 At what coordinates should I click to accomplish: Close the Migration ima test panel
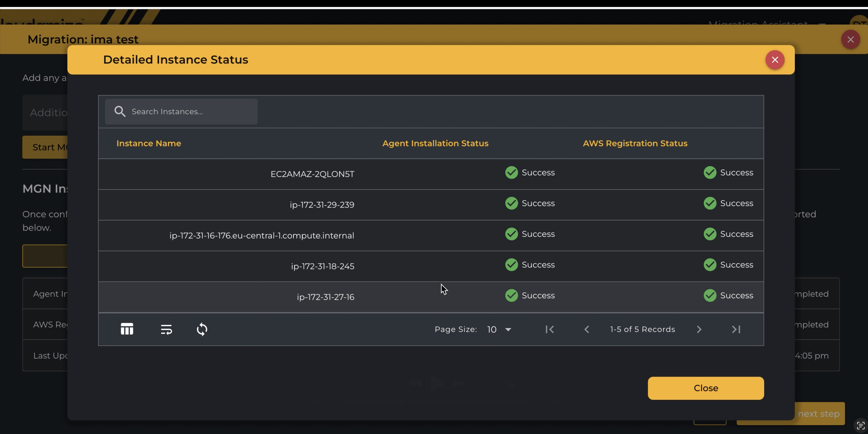point(850,40)
